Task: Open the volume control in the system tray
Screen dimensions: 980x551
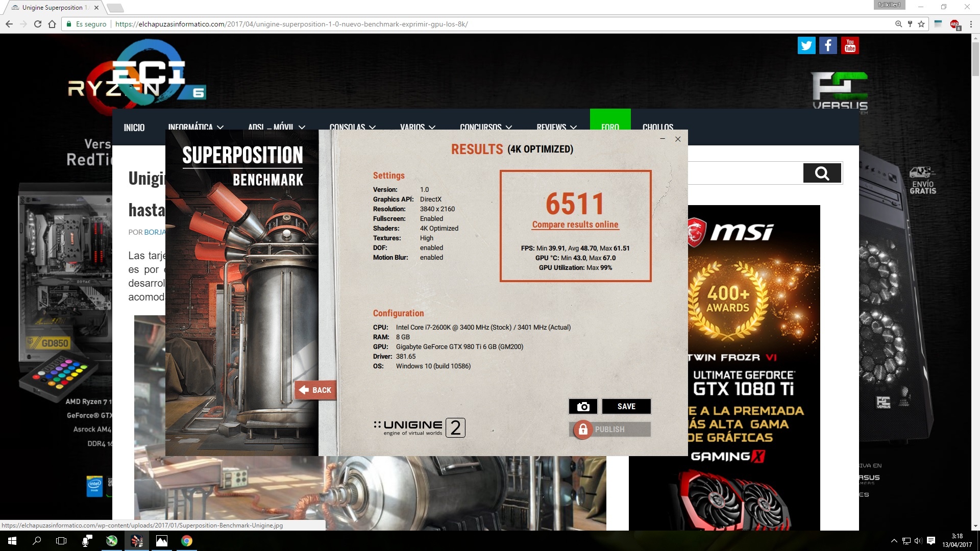Action: coord(919,541)
